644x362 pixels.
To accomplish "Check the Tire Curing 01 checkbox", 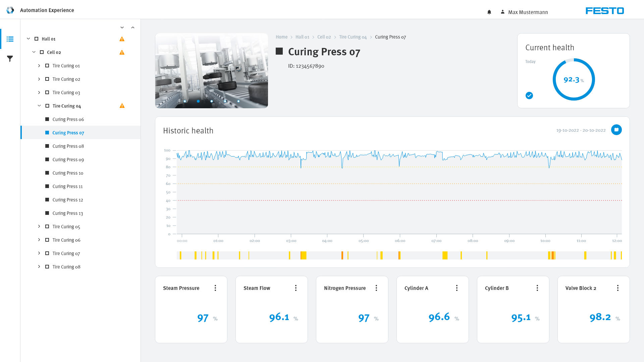I will [47, 66].
